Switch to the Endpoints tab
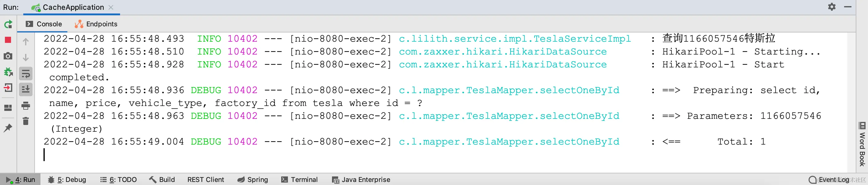 click(x=96, y=24)
